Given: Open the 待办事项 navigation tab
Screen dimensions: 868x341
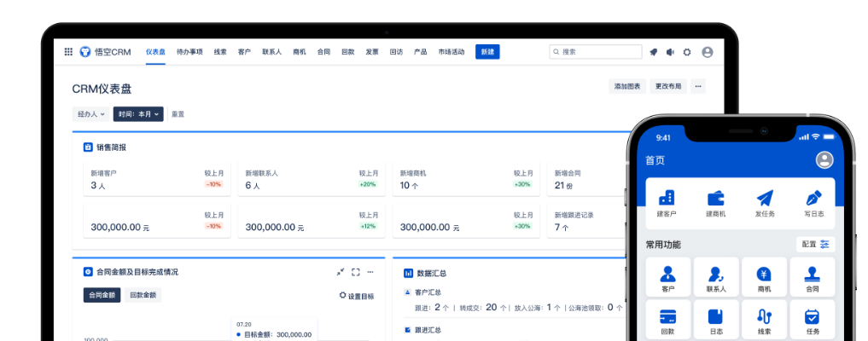Looking at the screenshot, I should coord(189,52).
